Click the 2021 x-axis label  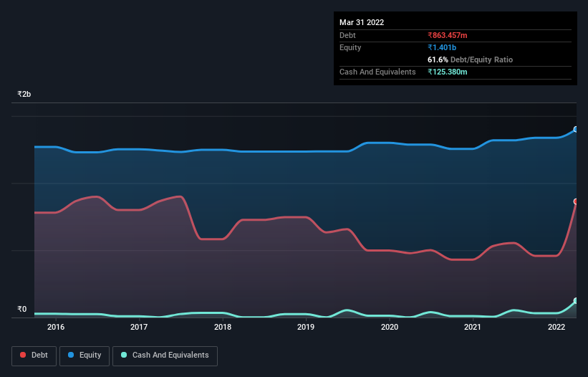(x=473, y=327)
